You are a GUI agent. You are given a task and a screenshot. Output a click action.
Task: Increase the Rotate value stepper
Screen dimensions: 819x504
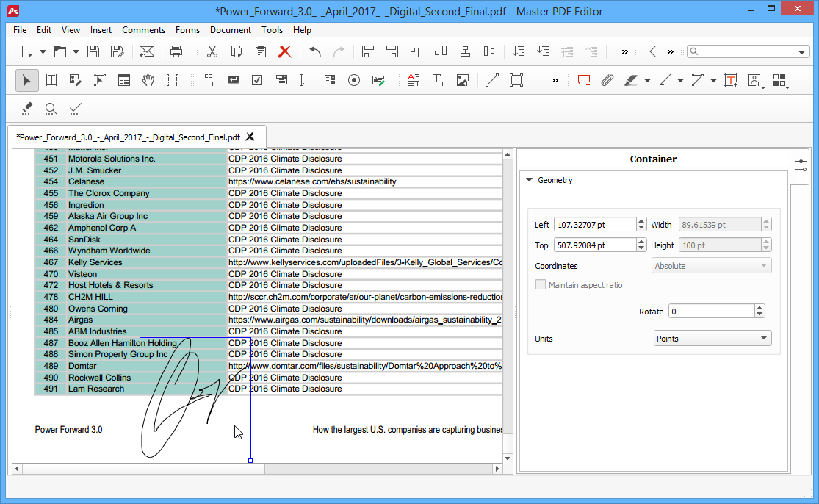point(760,308)
